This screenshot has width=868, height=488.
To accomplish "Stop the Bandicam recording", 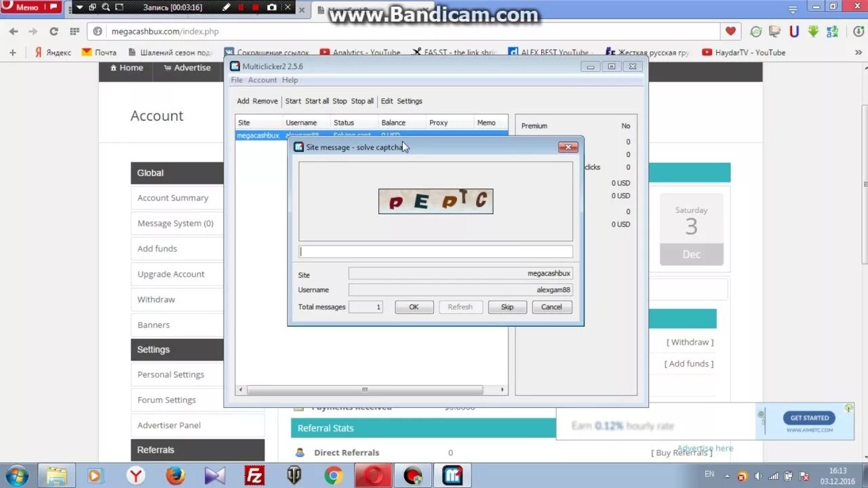I will tap(256, 7).
